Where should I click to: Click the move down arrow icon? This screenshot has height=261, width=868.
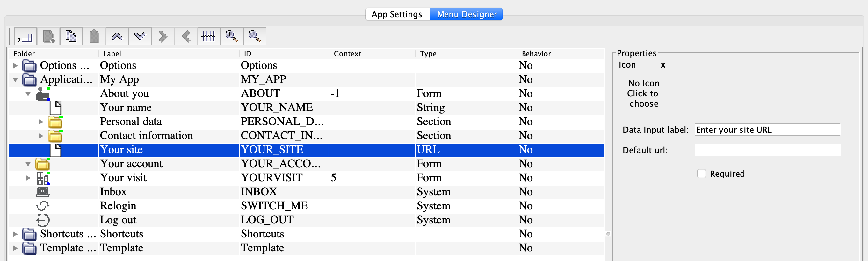[140, 36]
